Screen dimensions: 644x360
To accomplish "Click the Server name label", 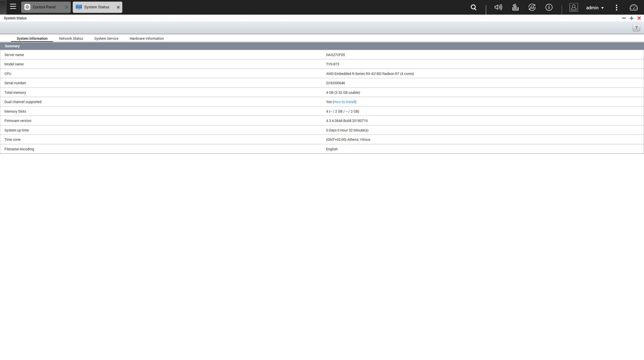I will click(14, 55).
